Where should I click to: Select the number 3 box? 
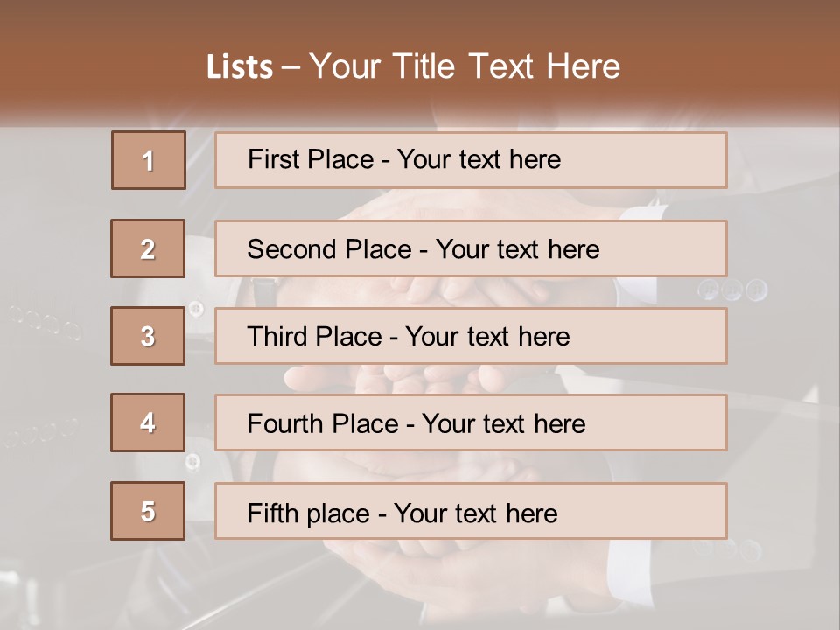click(x=149, y=336)
